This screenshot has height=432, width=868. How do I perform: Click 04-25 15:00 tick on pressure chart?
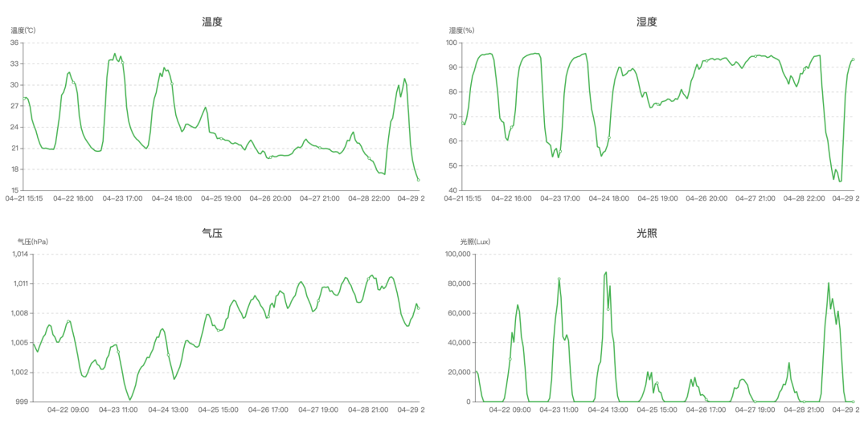[x=219, y=410]
